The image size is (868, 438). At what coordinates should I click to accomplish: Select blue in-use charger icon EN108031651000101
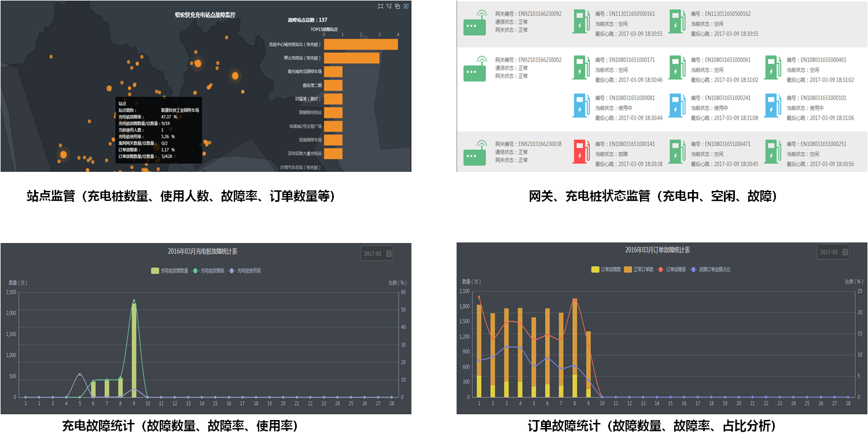pos(771,106)
